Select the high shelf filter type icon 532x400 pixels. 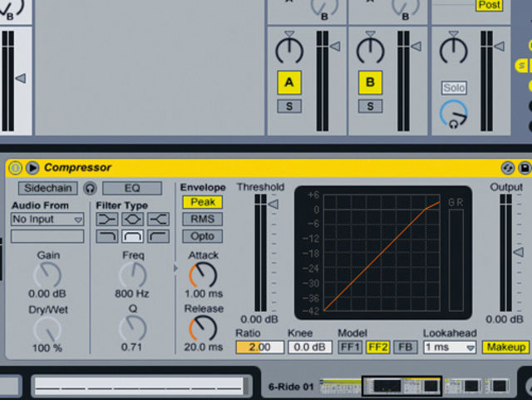pyautogui.click(x=158, y=220)
